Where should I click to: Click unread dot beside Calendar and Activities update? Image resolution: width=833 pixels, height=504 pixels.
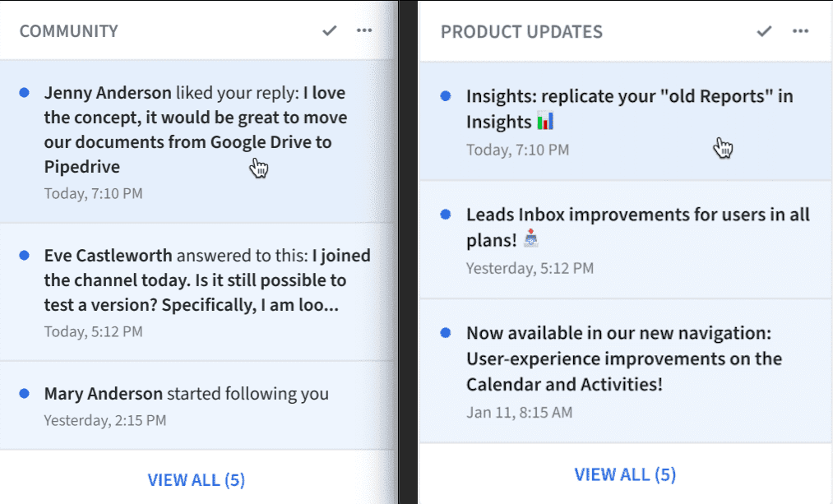click(x=446, y=333)
